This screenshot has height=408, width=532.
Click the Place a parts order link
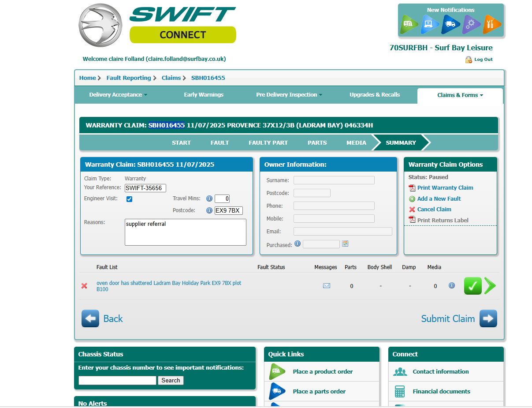coord(319,392)
